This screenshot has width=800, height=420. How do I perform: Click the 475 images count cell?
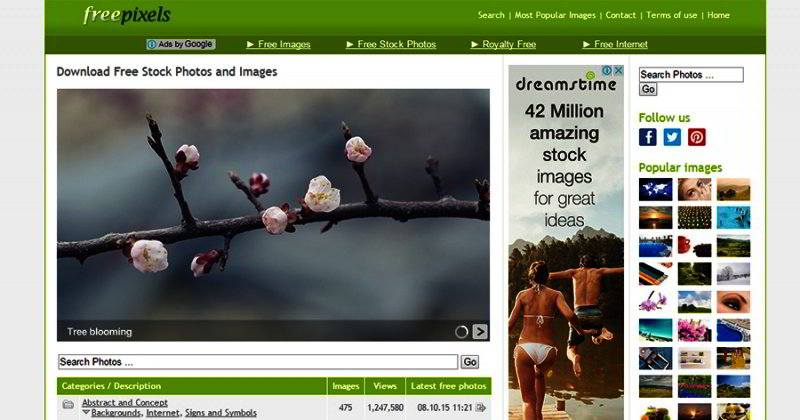345,408
